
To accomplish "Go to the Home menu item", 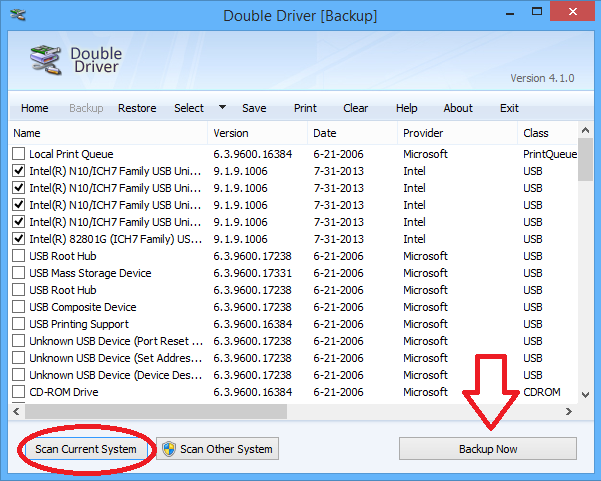I will pyautogui.click(x=34, y=108).
